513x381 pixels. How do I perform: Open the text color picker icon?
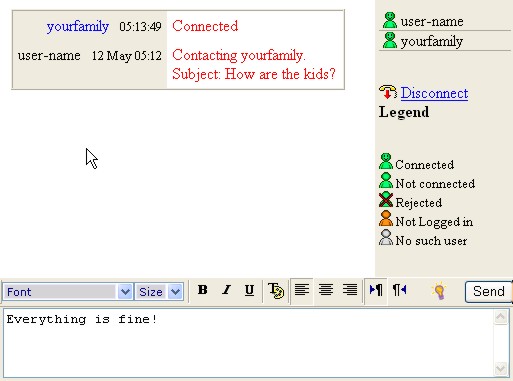coord(276,291)
